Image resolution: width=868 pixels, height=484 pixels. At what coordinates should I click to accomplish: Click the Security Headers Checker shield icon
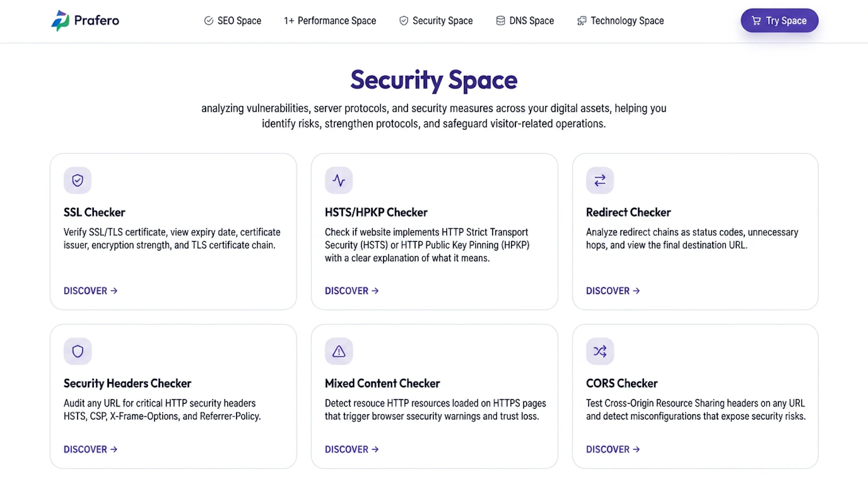(78, 351)
